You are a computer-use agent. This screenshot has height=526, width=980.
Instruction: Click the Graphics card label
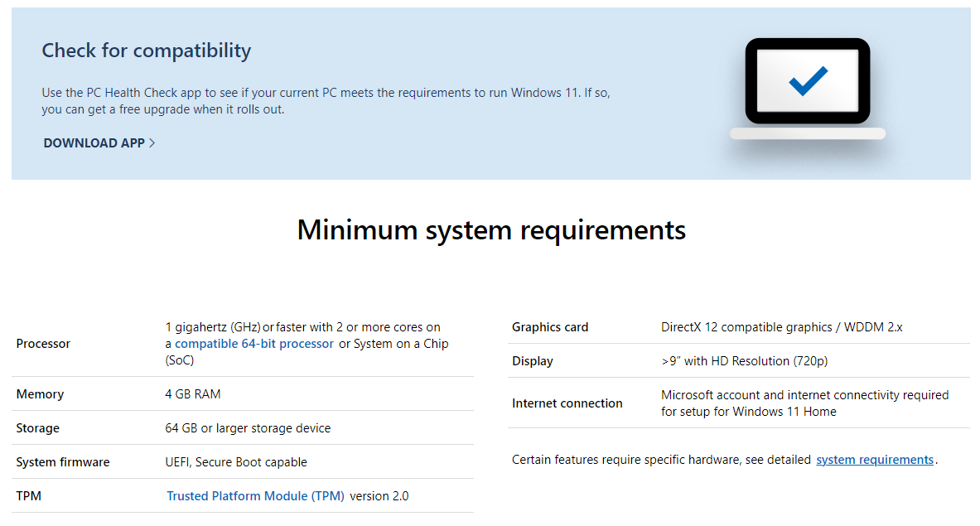coord(550,327)
